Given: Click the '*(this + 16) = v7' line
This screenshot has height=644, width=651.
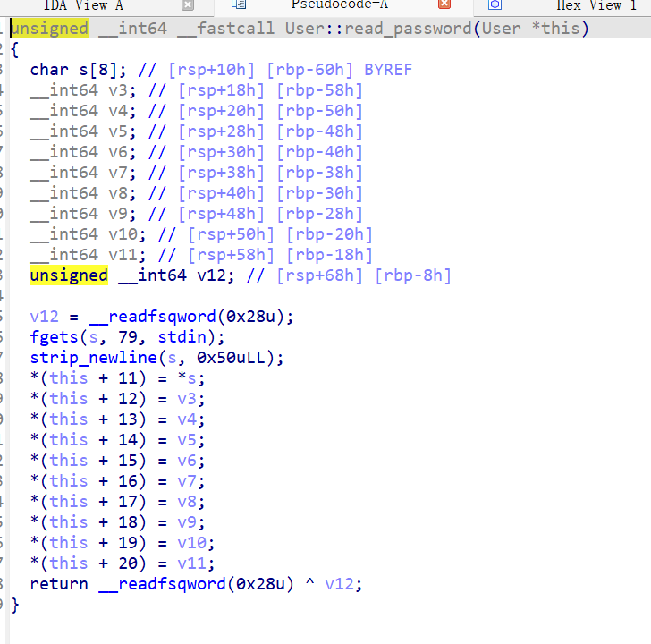Looking at the screenshot, I should [117, 481].
